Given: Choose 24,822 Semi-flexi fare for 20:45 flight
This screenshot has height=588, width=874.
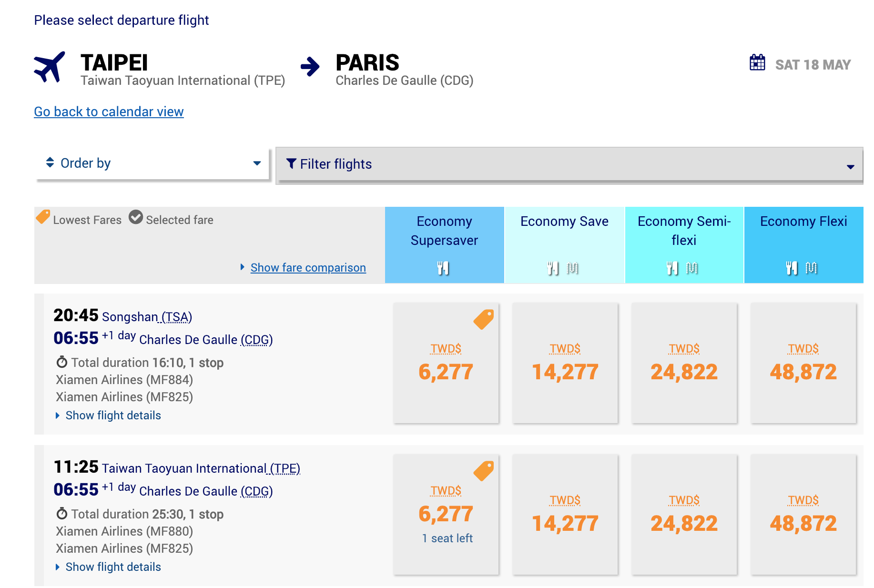Looking at the screenshot, I should (684, 363).
